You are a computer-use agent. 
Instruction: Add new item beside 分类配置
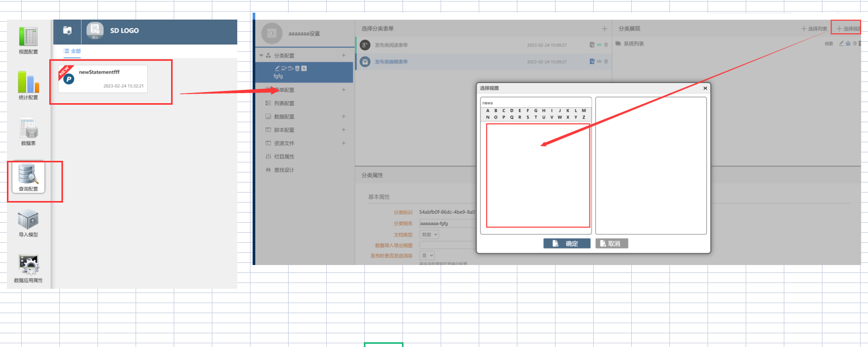(x=344, y=56)
